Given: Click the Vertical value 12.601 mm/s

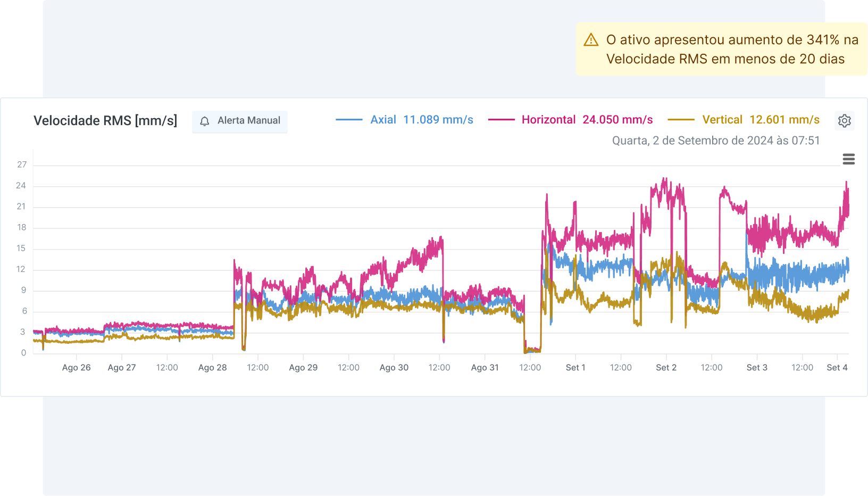Looking at the screenshot, I should tap(784, 120).
